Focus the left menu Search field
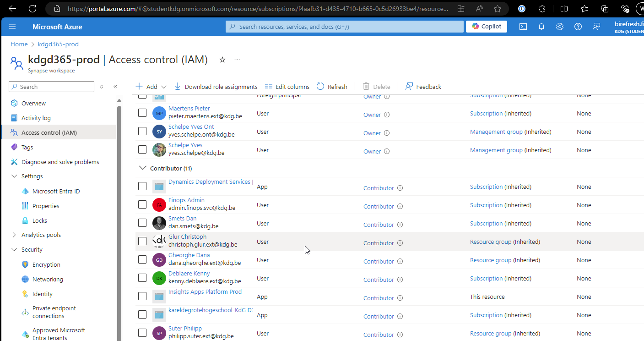Image resolution: width=644 pixels, height=341 pixels. click(x=51, y=87)
